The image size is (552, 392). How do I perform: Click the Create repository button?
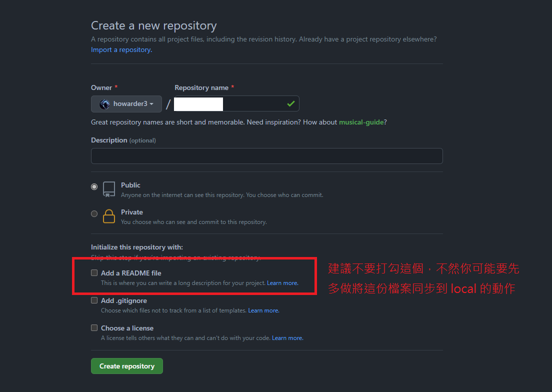(126, 366)
